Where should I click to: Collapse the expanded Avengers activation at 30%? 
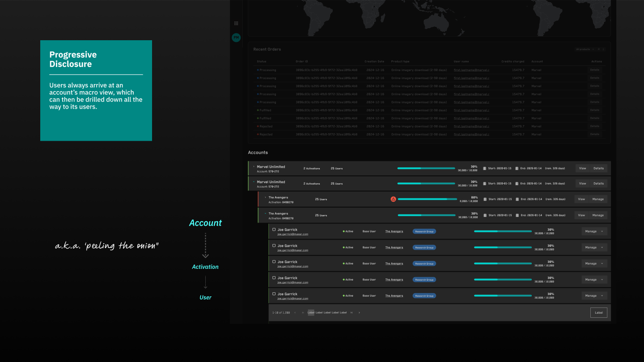click(x=265, y=213)
